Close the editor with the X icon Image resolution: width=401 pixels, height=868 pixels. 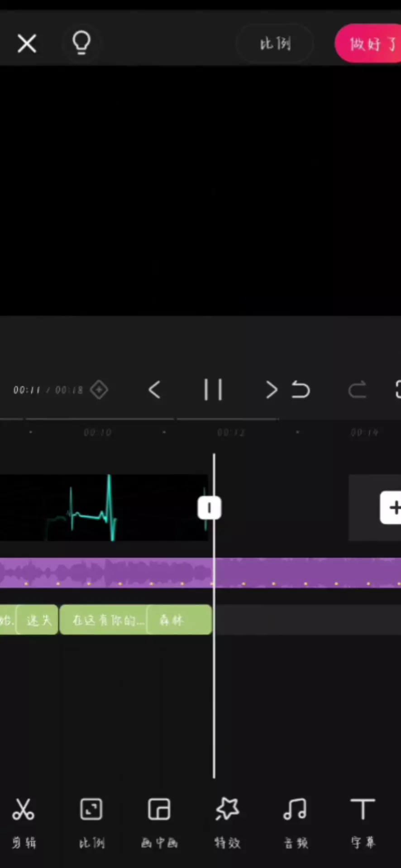[27, 44]
